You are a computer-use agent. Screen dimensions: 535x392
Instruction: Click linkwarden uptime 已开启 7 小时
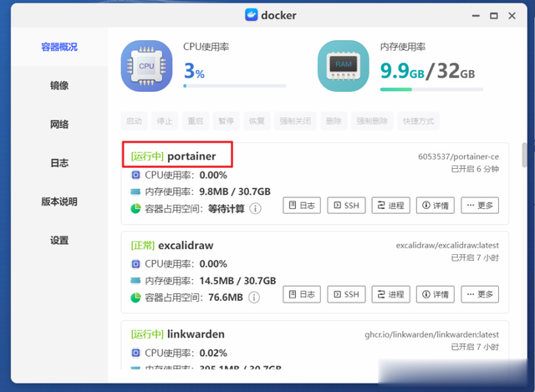point(475,347)
